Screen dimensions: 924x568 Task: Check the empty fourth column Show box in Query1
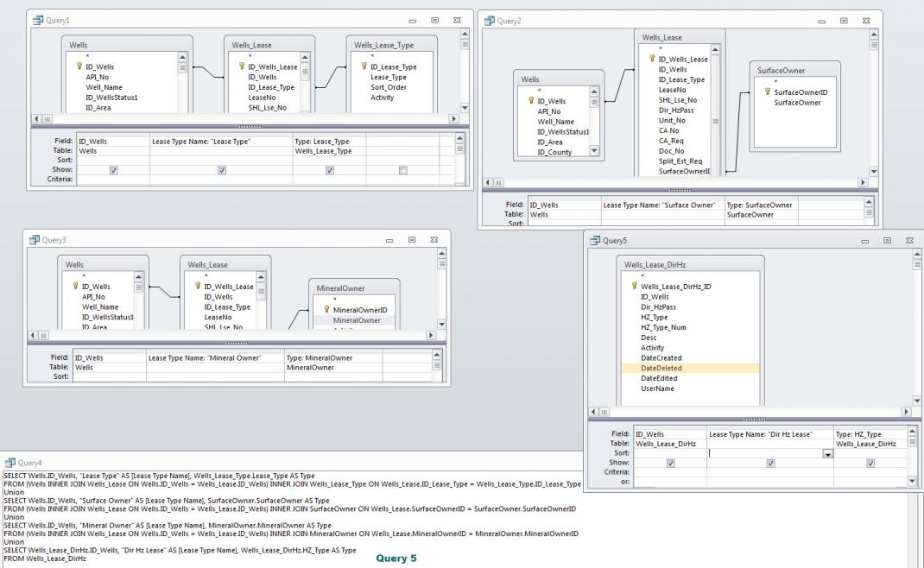[402, 171]
